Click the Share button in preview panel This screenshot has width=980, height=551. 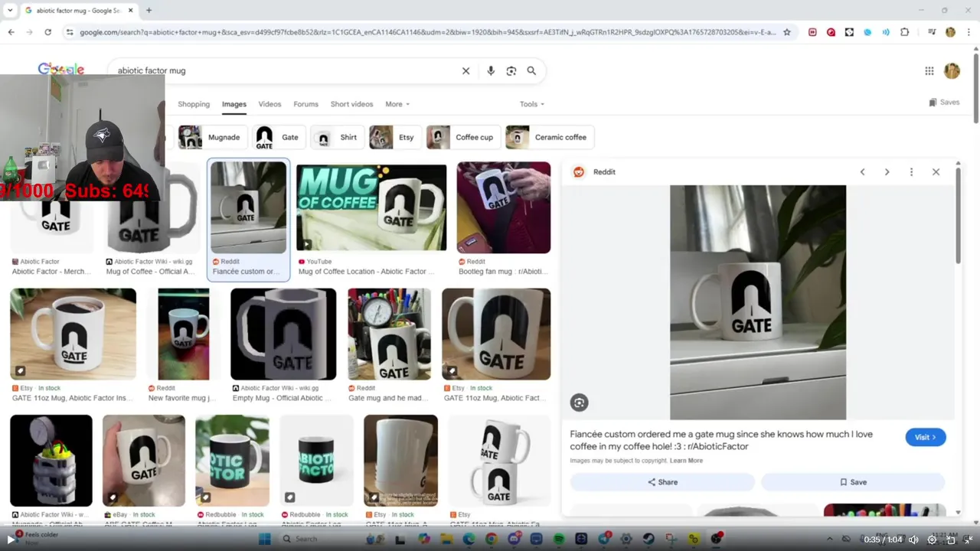point(662,482)
